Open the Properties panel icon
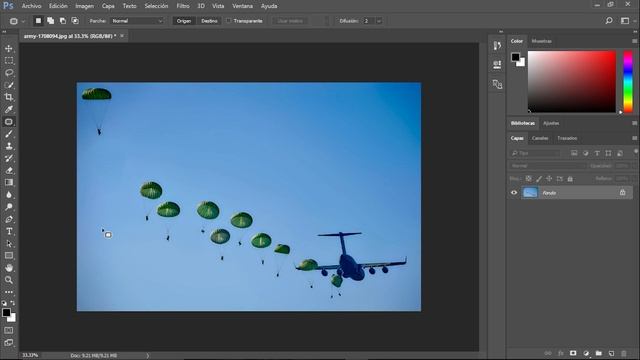 497,64
